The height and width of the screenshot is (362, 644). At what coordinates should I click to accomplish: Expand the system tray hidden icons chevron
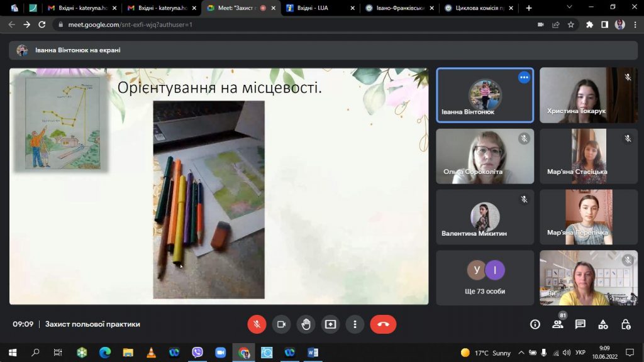(x=521, y=353)
